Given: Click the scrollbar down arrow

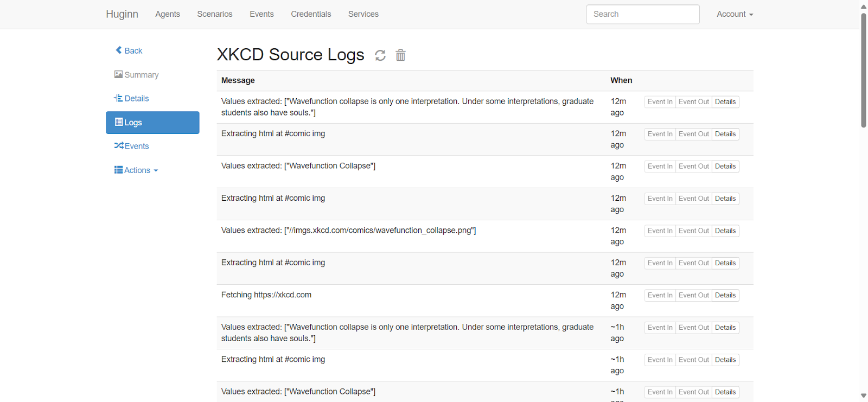Looking at the screenshot, I should click(x=864, y=396).
